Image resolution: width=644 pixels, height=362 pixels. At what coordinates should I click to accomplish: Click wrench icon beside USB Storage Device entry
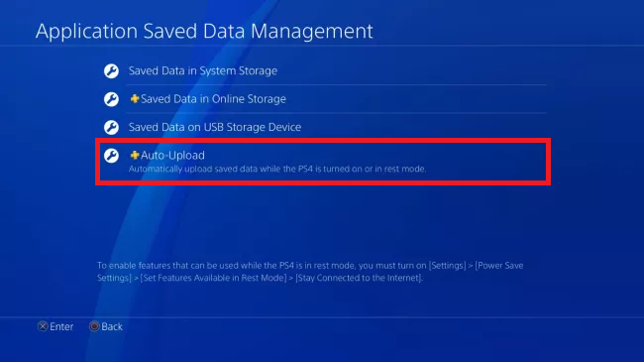111,127
